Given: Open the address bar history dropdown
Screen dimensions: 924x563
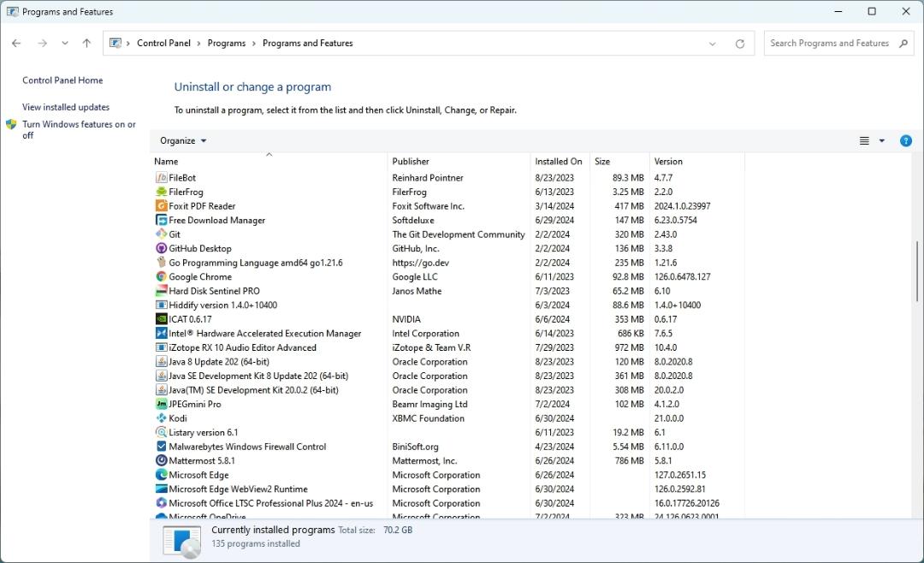Looking at the screenshot, I should 713,44.
